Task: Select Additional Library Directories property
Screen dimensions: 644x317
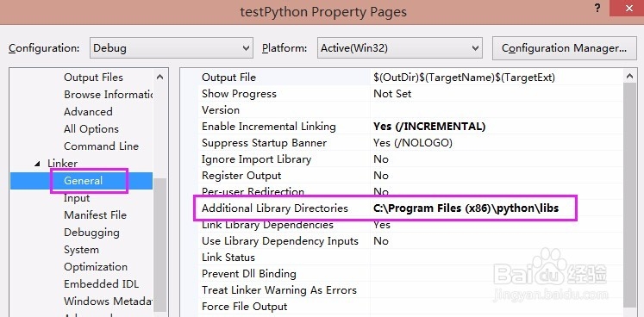Action: (275, 208)
